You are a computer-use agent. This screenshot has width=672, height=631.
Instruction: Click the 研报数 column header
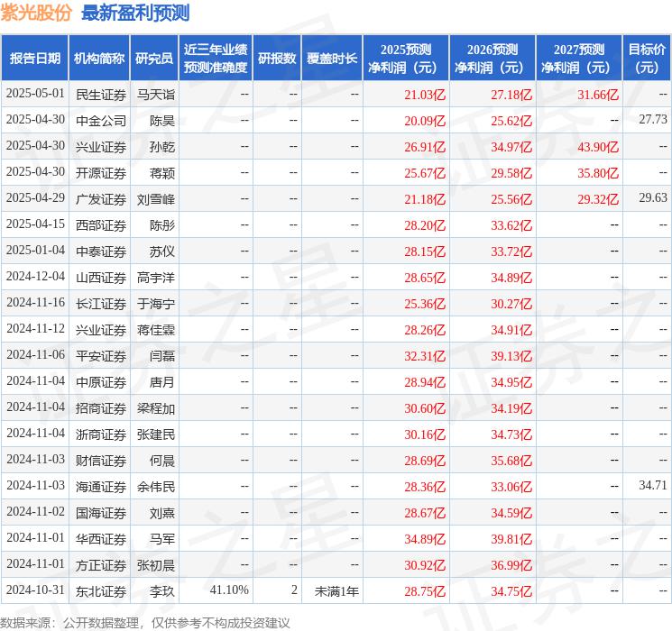tap(277, 59)
